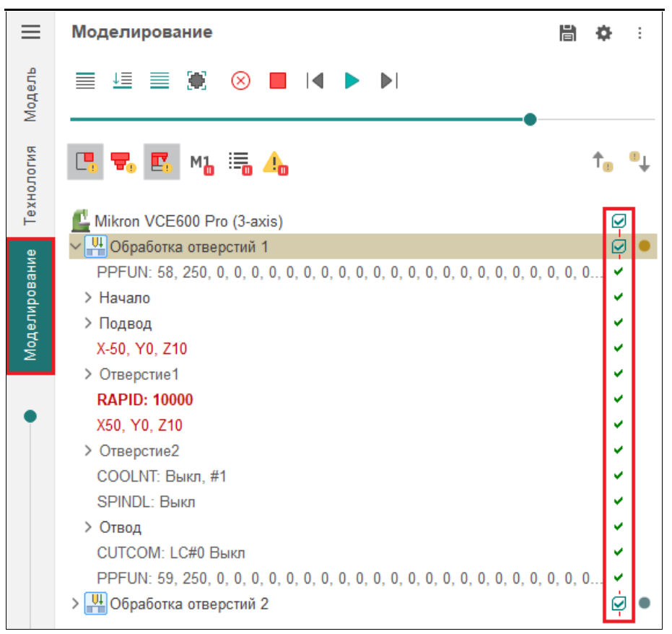Collapse the Обработка отверстий 1 node
This screenshot has height=634, width=672.
[76, 247]
